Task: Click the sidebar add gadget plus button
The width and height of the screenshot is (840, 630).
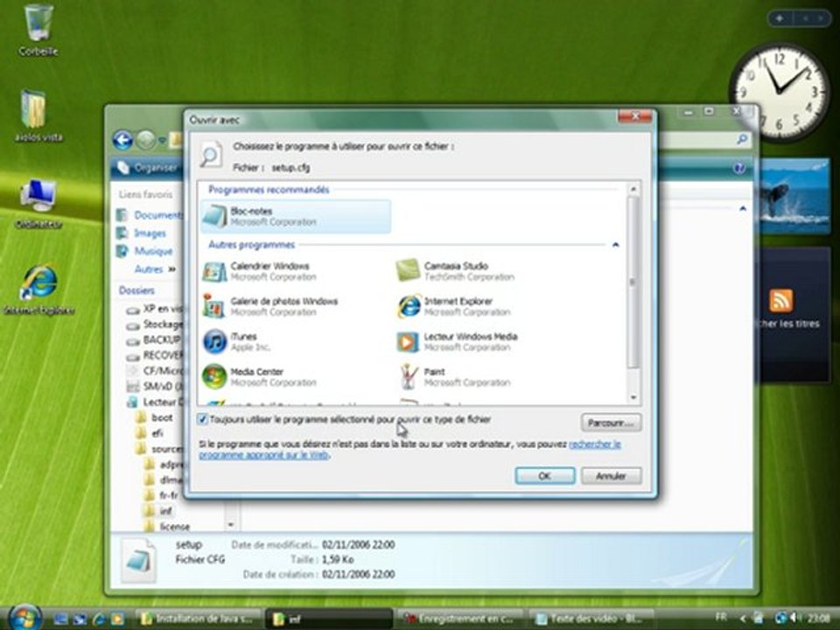Action: [780, 18]
